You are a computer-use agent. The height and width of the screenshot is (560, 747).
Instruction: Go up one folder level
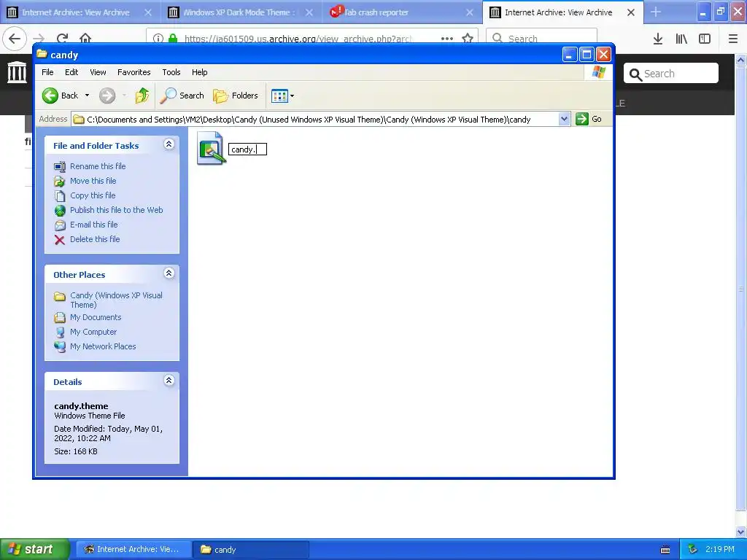142,96
